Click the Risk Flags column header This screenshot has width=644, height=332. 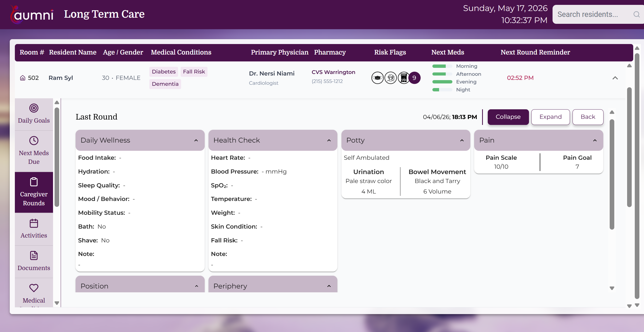(x=390, y=52)
